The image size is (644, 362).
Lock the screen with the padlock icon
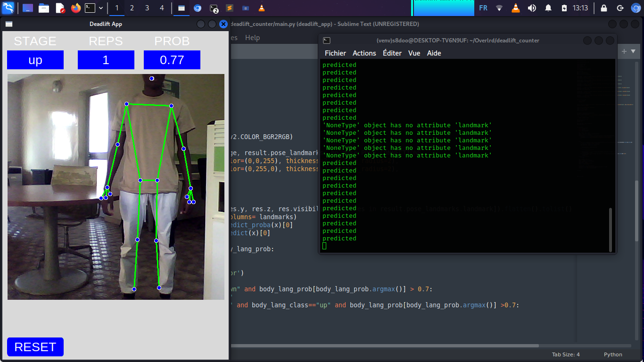pyautogui.click(x=604, y=8)
